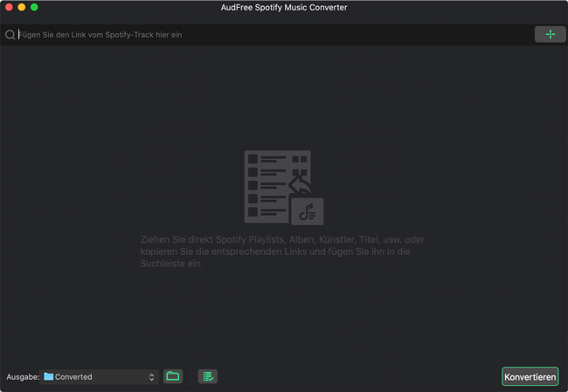Close the AudFree window

tap(9, 7)
